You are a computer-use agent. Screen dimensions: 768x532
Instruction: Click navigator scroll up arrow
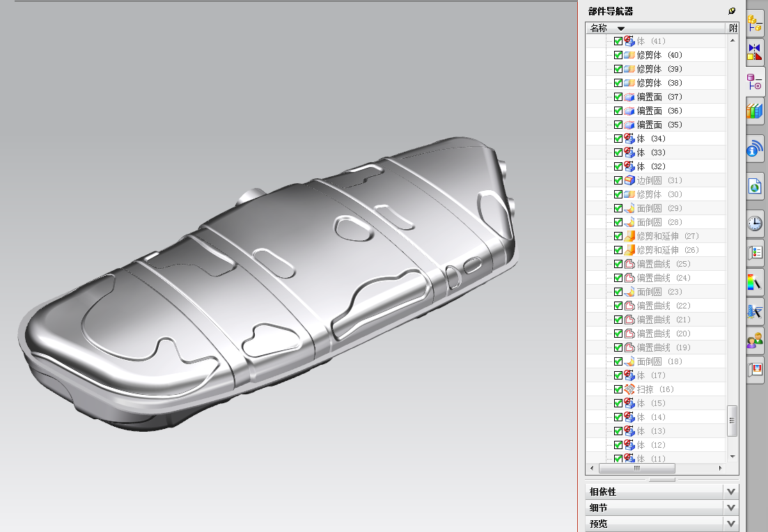tap(732, 40)
